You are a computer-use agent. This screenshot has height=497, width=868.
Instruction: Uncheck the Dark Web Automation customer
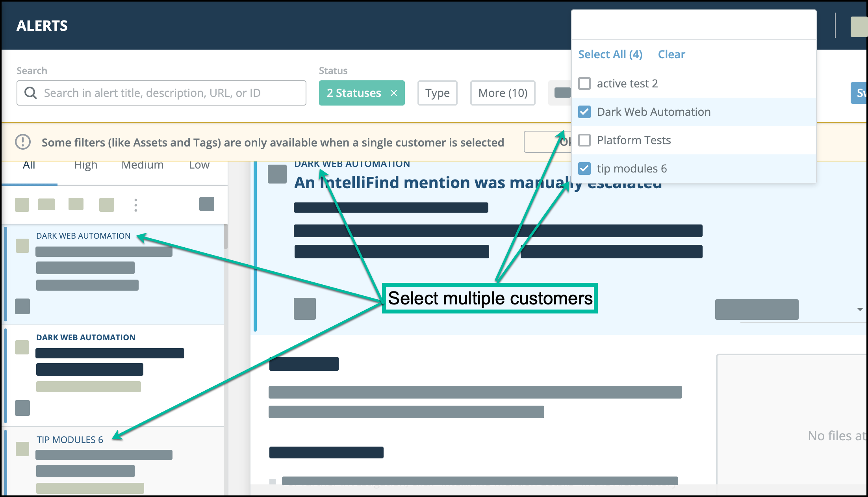(584, 112)
